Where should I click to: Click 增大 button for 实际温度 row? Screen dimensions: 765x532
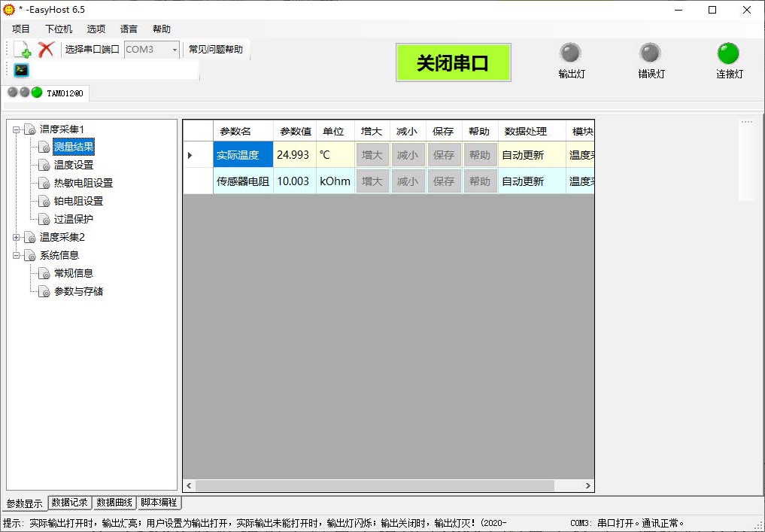click(x=372, y=155)
